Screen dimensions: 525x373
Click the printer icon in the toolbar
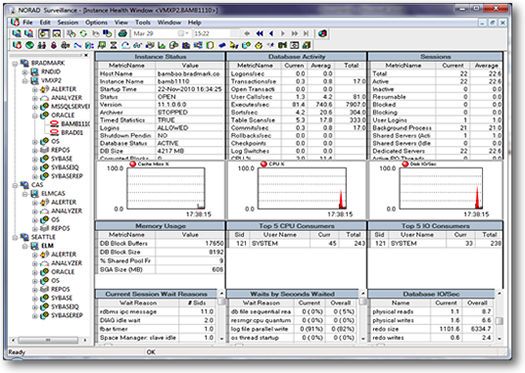click(123, 33)
